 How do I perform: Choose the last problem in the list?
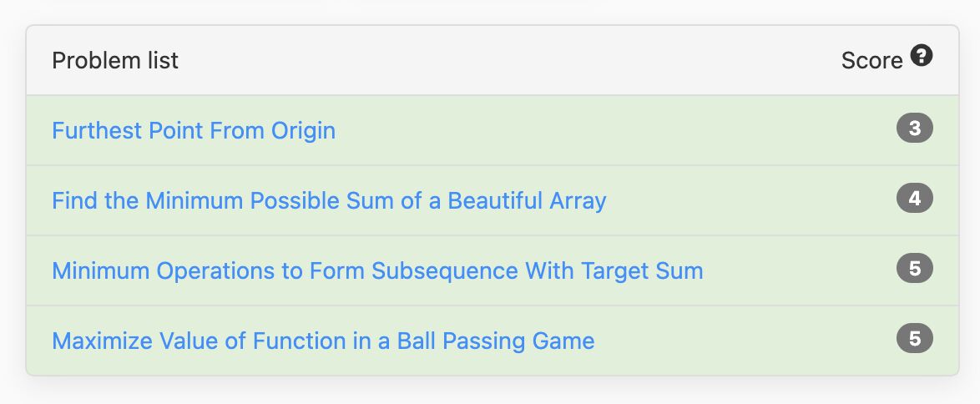point(323,341)
